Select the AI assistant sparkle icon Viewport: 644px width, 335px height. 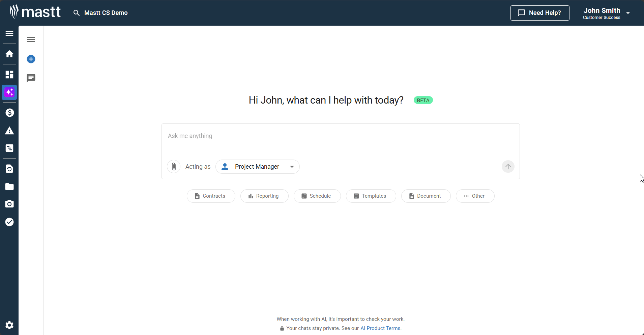click(9, 92)
